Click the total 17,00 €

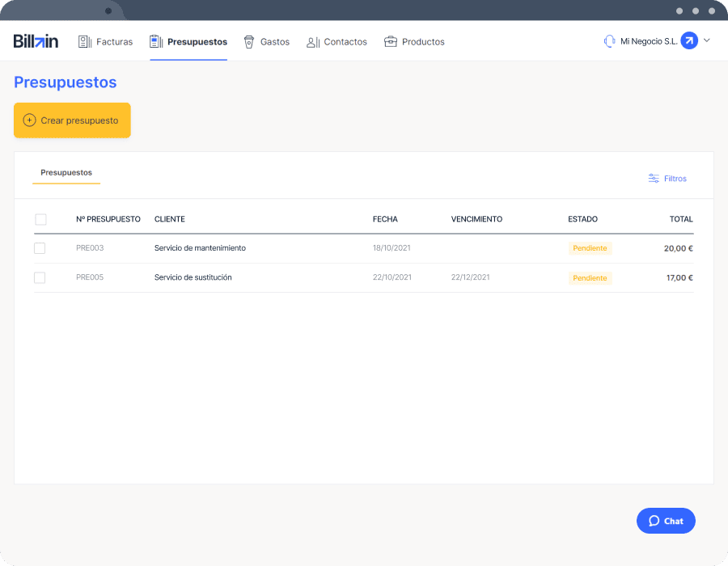pyautogui.click(x=679, y=277)
